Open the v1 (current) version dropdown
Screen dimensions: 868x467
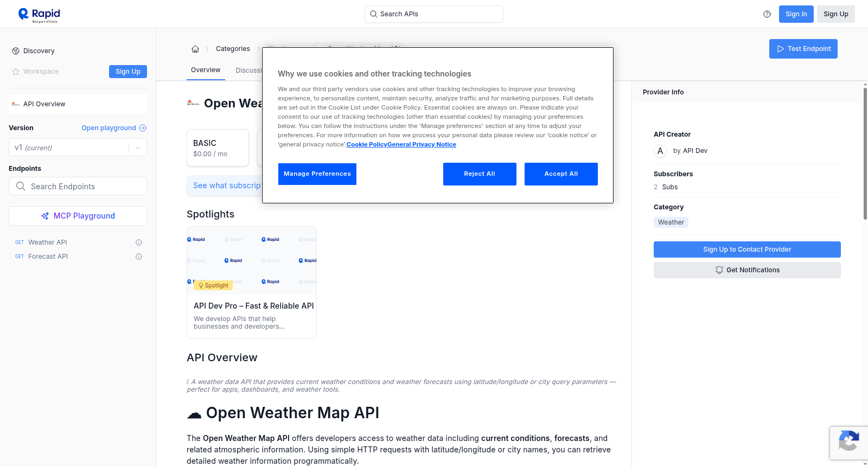[78, 148]
